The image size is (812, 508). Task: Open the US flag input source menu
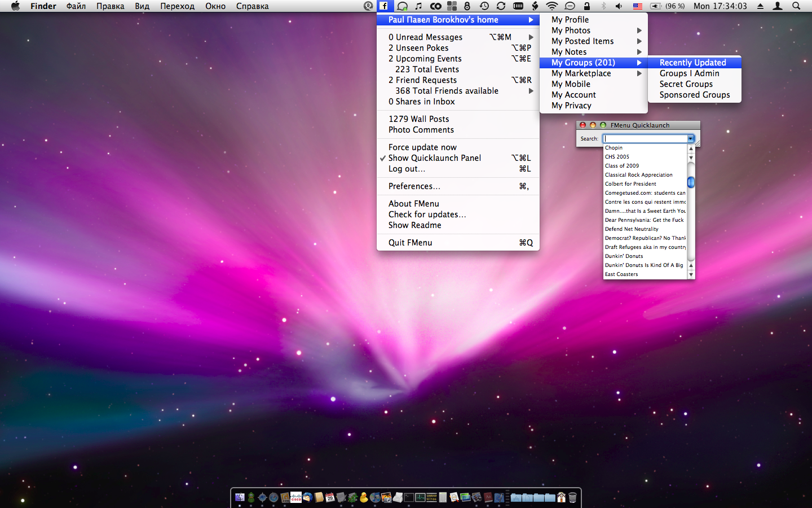click(x=638, y=6)
